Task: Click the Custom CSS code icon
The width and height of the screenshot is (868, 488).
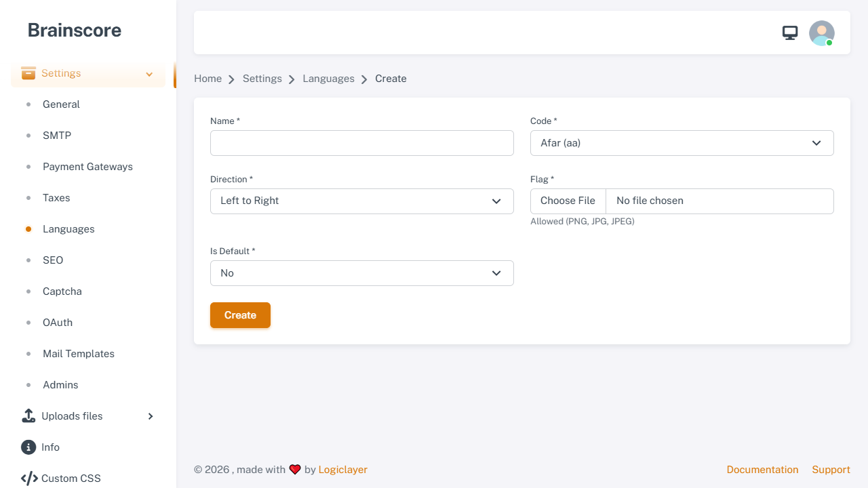Action: (29, 479)
